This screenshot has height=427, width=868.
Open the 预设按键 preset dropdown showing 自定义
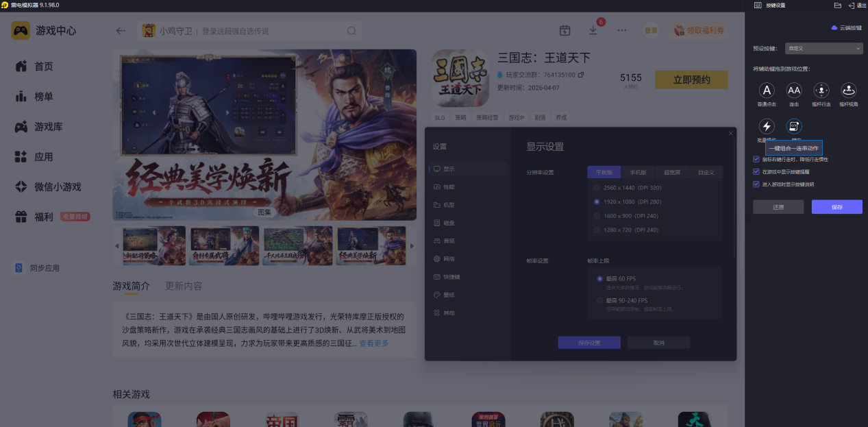[823, 49]
